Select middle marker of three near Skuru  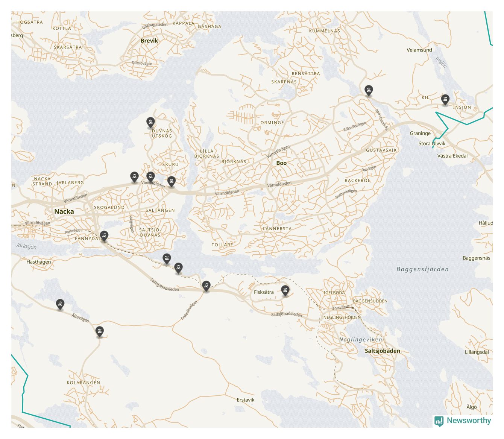pyautogui.click(x=150, y=176)
